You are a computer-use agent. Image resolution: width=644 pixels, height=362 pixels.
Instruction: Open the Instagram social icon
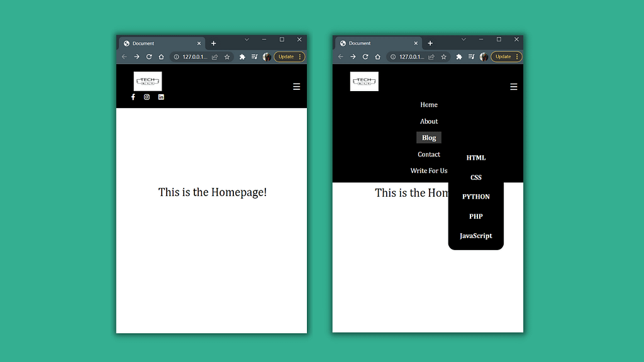coord(147,97)
